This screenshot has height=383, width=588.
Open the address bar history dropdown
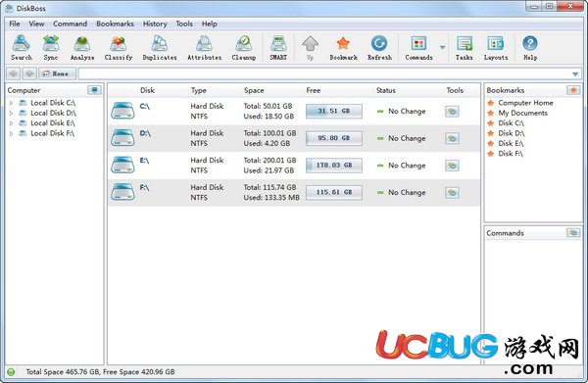[575, 74]
